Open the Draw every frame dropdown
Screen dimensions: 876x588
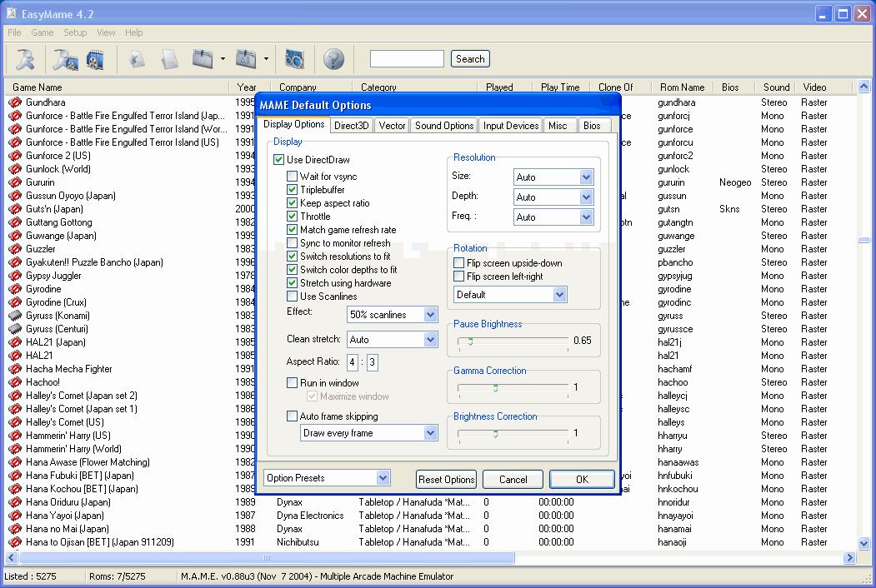pos(430,433)
